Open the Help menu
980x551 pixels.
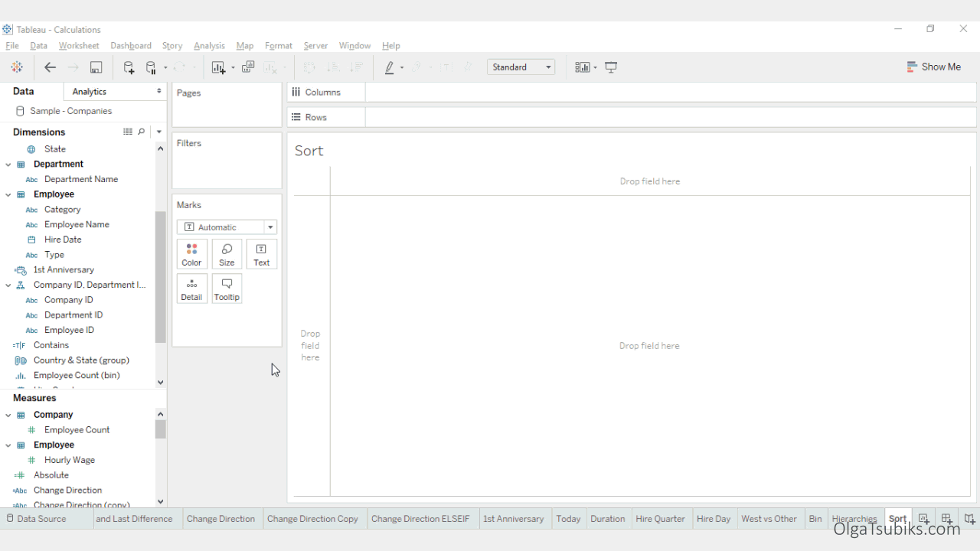391,46
